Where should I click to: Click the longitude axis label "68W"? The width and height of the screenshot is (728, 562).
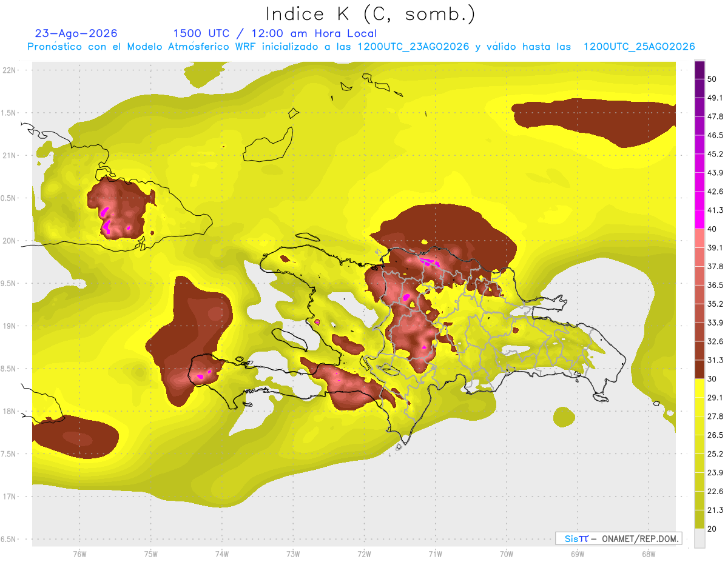(648, 554)
